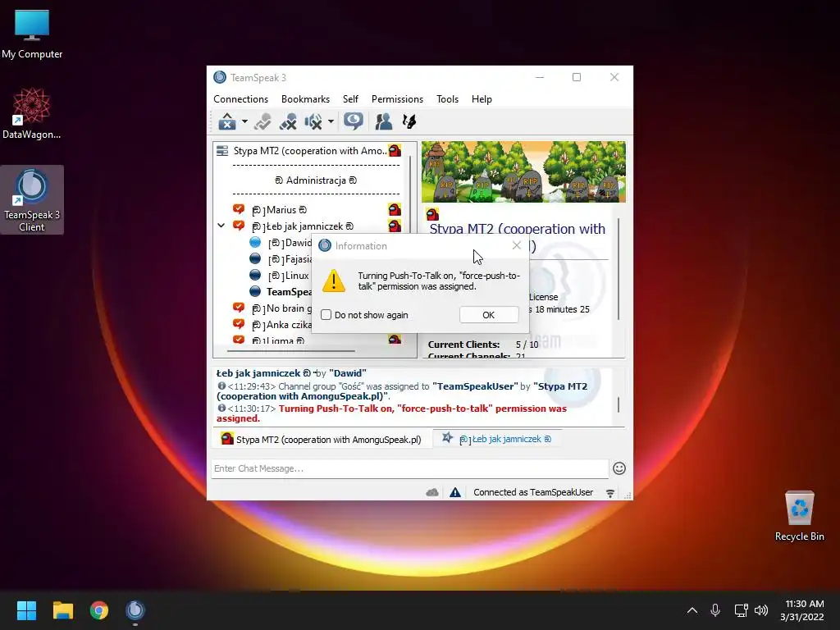Select the bold TeamSpeakUser entry in tree
The image size is (840, 630).
[x=290, y=292]
